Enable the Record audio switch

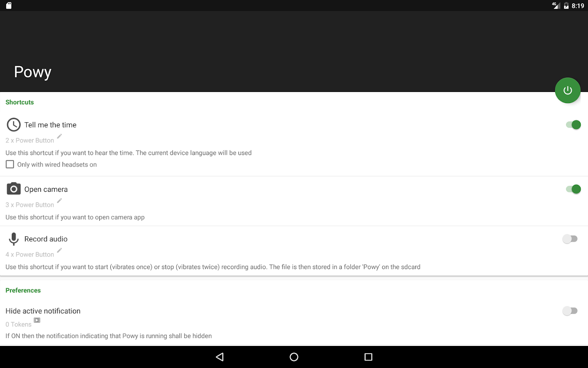pos(570,239)
